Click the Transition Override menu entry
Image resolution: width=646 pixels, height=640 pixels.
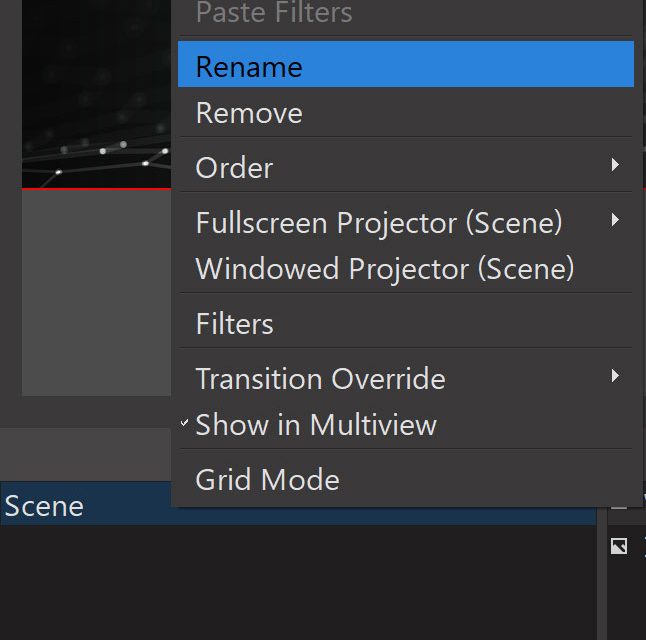(x=320, y=379)
